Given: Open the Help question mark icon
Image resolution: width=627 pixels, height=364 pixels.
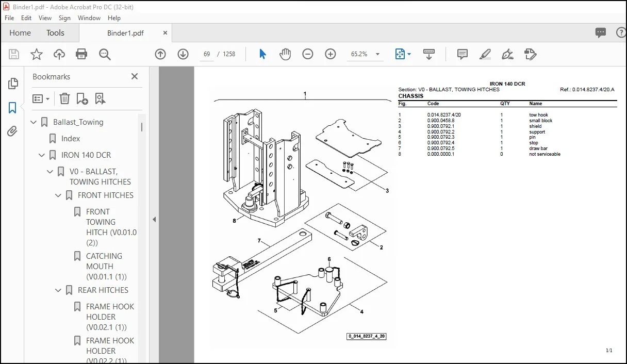Looking at the screenshot, I should point(621,32).
